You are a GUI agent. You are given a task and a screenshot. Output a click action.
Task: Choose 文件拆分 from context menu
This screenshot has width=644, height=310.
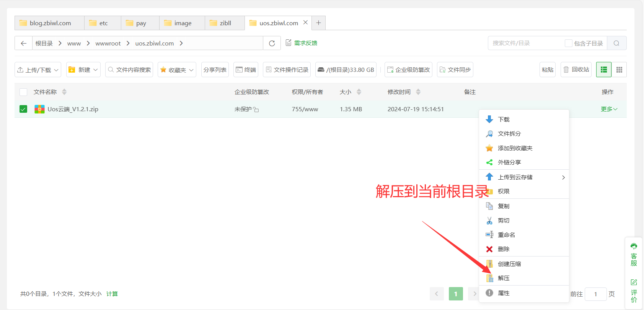pyautogui.click(x=524, y=134)
